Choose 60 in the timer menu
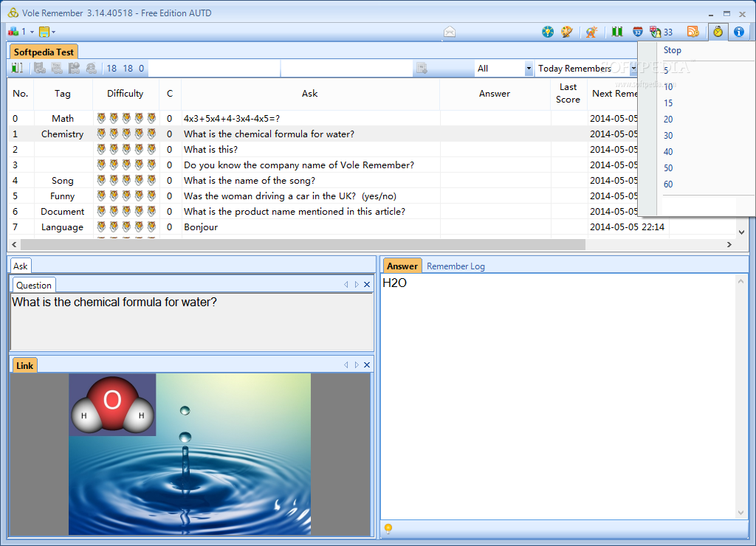 click(667, 184)
